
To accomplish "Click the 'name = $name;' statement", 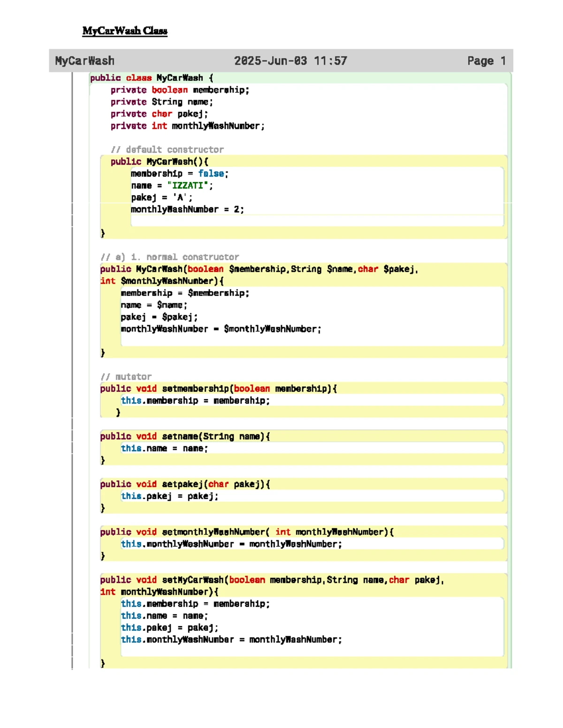I will click(154, 305).
